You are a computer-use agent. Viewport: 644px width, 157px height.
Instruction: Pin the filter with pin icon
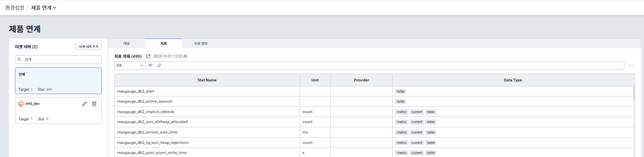click(x=159, y=66)
